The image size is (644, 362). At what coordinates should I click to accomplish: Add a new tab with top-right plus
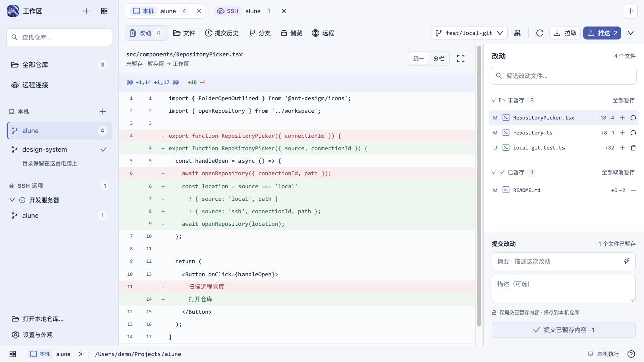click(x=631, y=11)
